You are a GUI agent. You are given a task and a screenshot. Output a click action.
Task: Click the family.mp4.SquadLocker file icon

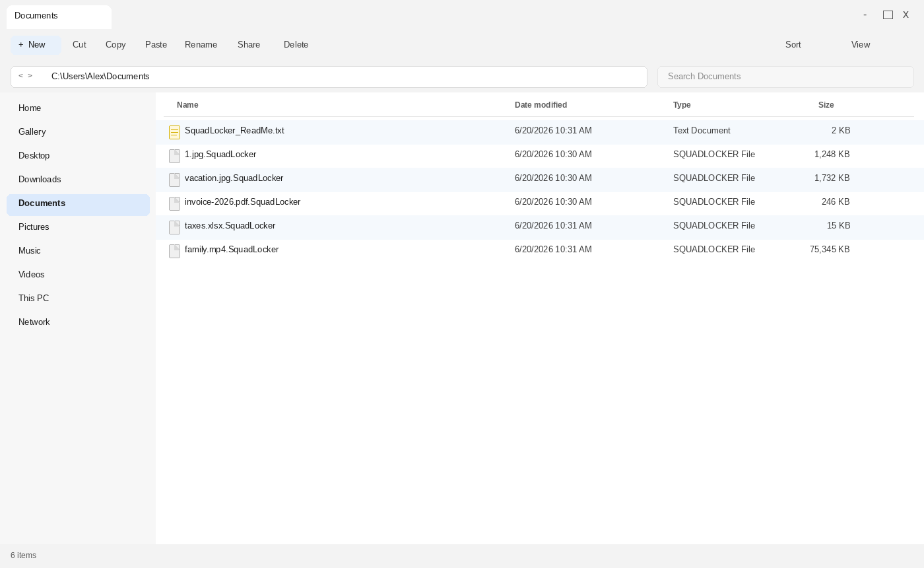pos(174,251)
